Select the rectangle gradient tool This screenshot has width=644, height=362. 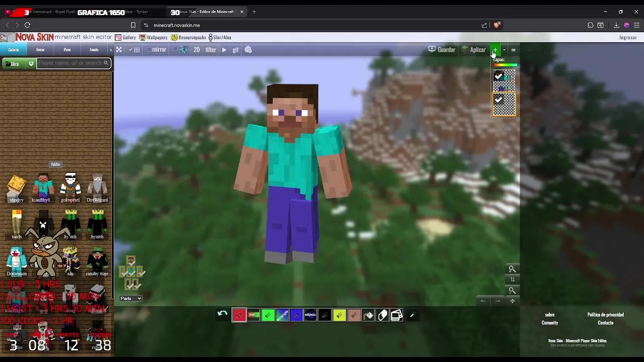tap(282, 315)
